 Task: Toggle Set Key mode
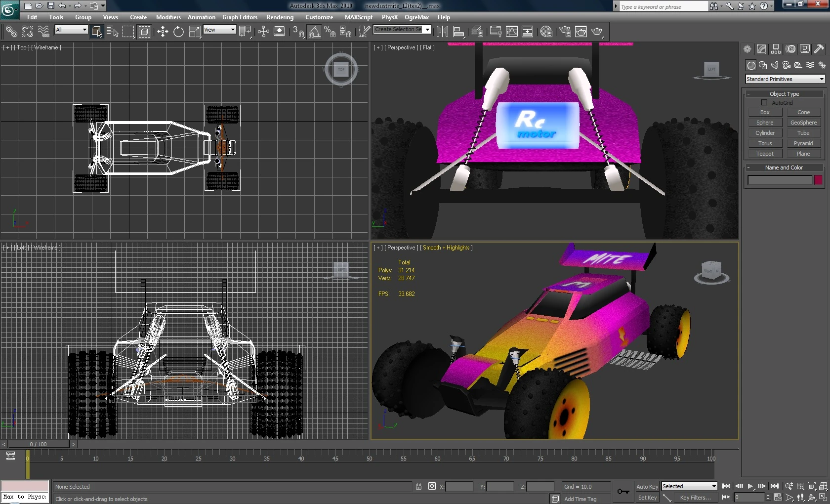tap(647, 498)
